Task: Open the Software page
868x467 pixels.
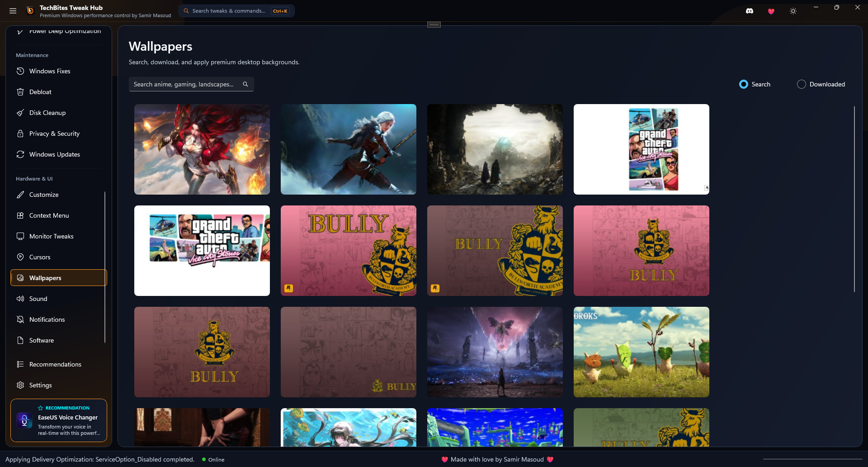Action: pos(59,340)
